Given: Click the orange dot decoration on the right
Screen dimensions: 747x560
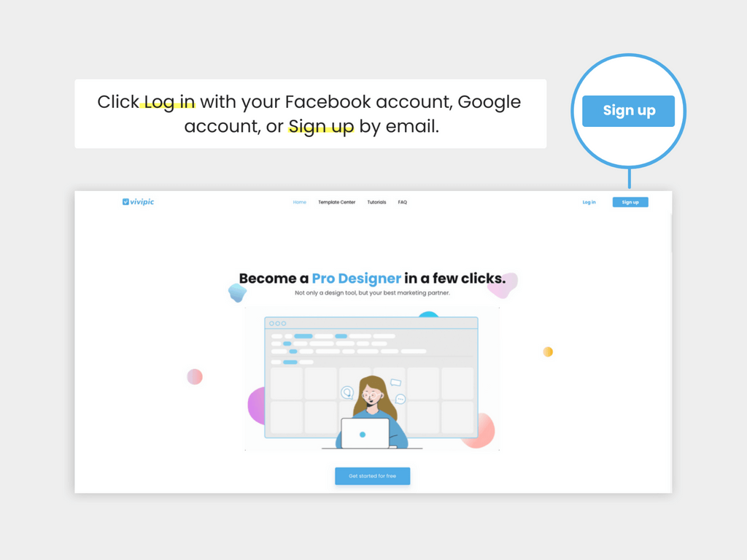Looking at the screenshot, I should (548, 352).
